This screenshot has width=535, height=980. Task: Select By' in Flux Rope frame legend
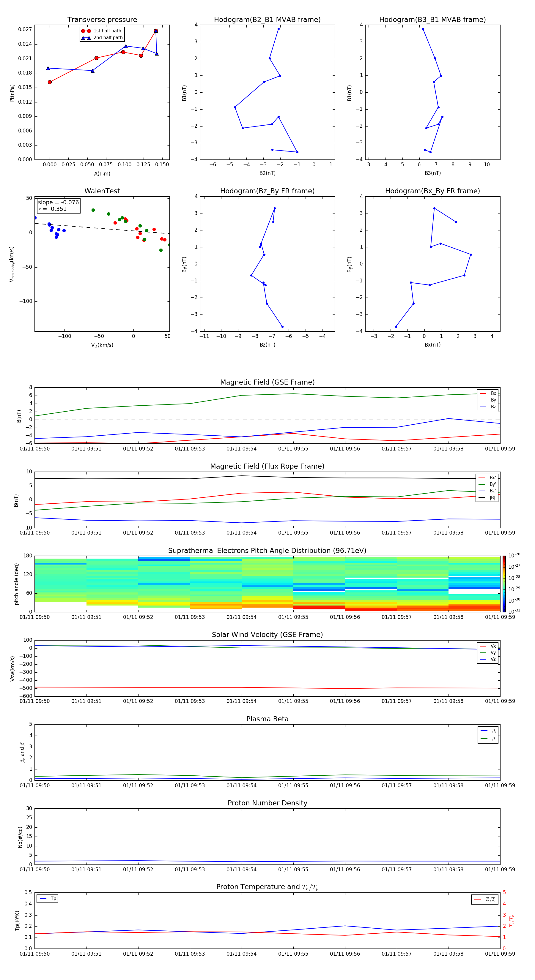pos(487,485)
